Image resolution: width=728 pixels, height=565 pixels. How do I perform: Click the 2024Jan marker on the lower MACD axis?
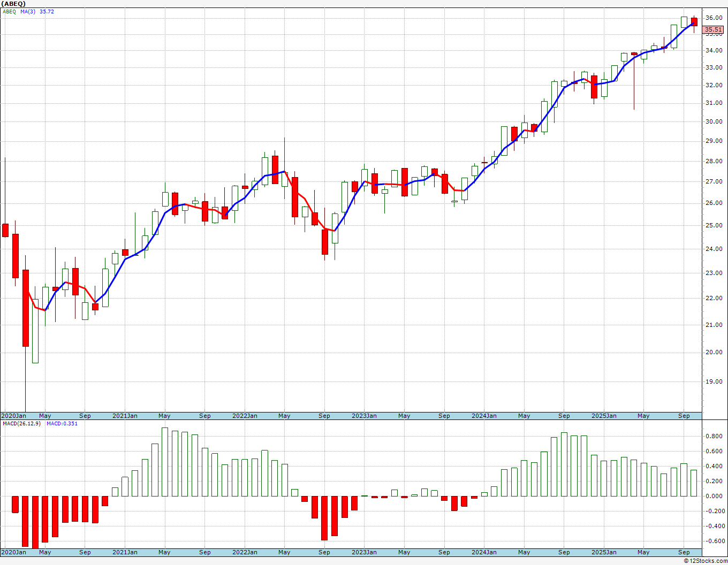484,552
